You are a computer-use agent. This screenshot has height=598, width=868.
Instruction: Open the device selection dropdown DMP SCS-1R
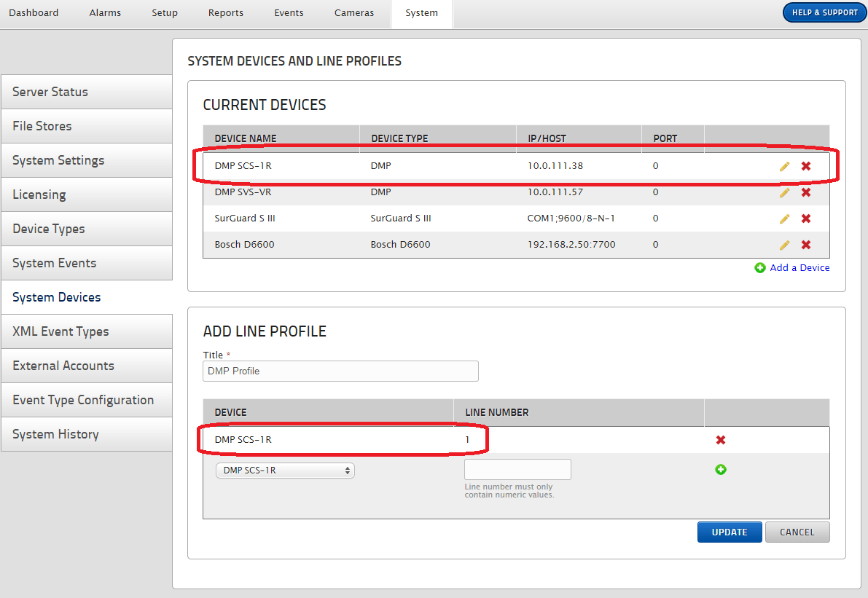coord(285,471)
